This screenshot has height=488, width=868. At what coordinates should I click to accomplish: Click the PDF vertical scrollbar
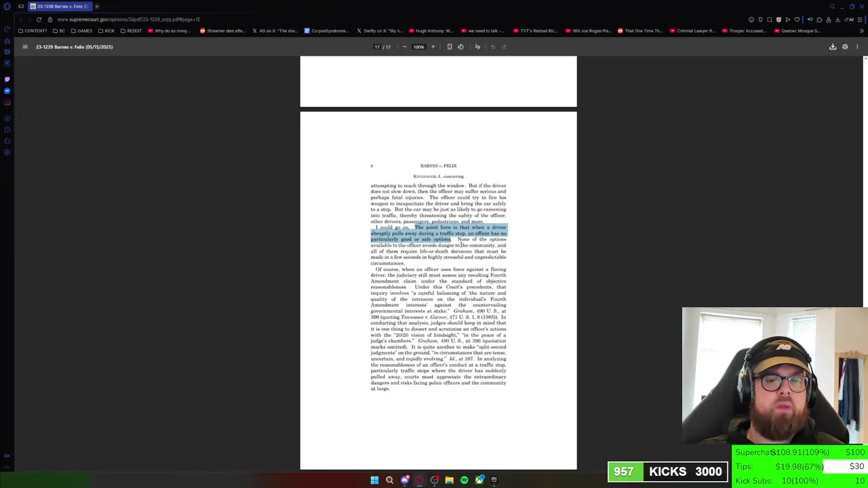pyautogui.click(x=865, y=264)
